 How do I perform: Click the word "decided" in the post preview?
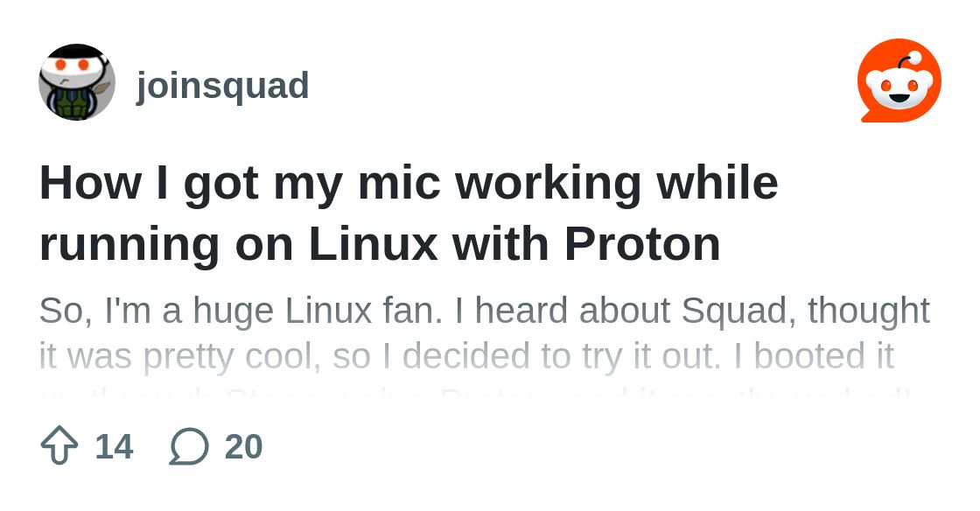point(458,356)
